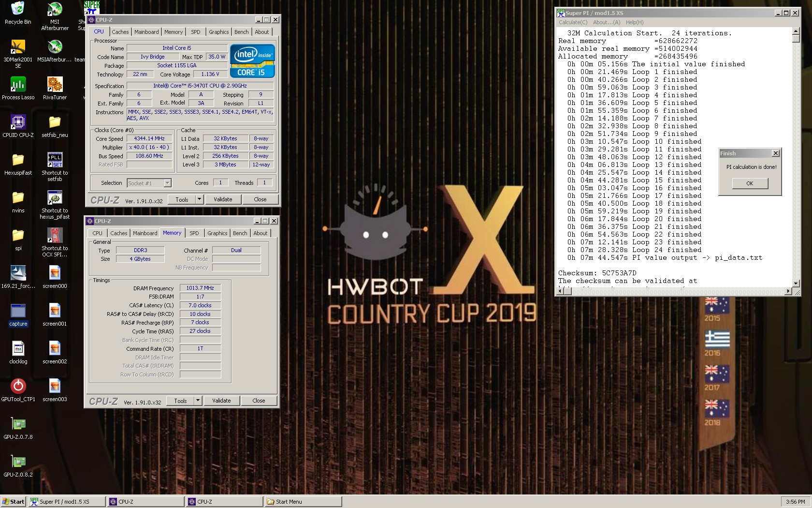812x508 pixels.
Task: Click Close button in upper CPU-Z
Action: pos(260,199)
